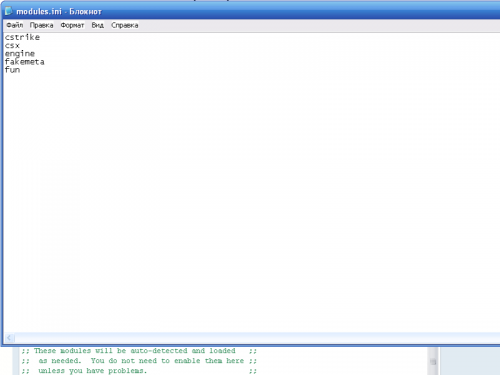
Task: Click 'unless you have problems.' comment in background window
Action: click(x=93, y=371)
